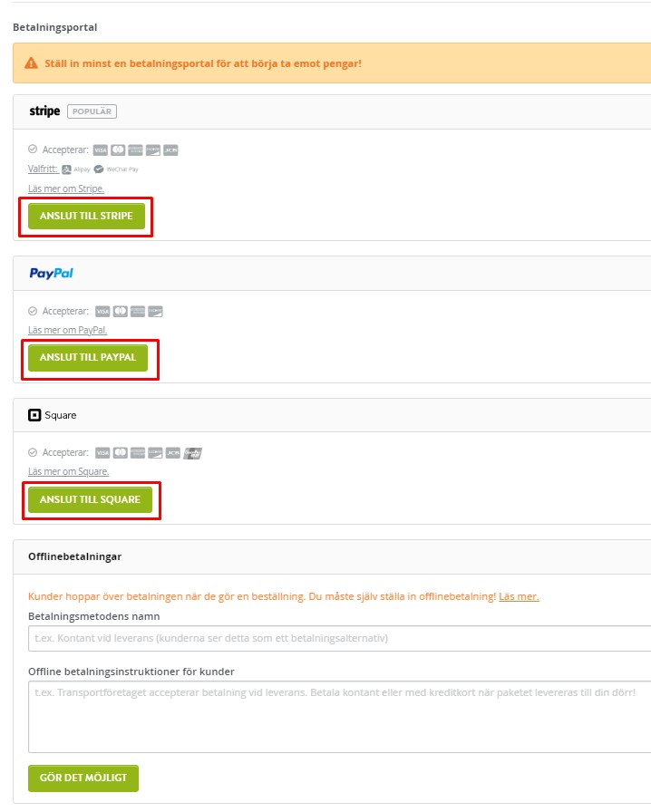Focus the Betalningsmetodens namn input field
This screenshot has width=651, height=812.
pos(339,638)
